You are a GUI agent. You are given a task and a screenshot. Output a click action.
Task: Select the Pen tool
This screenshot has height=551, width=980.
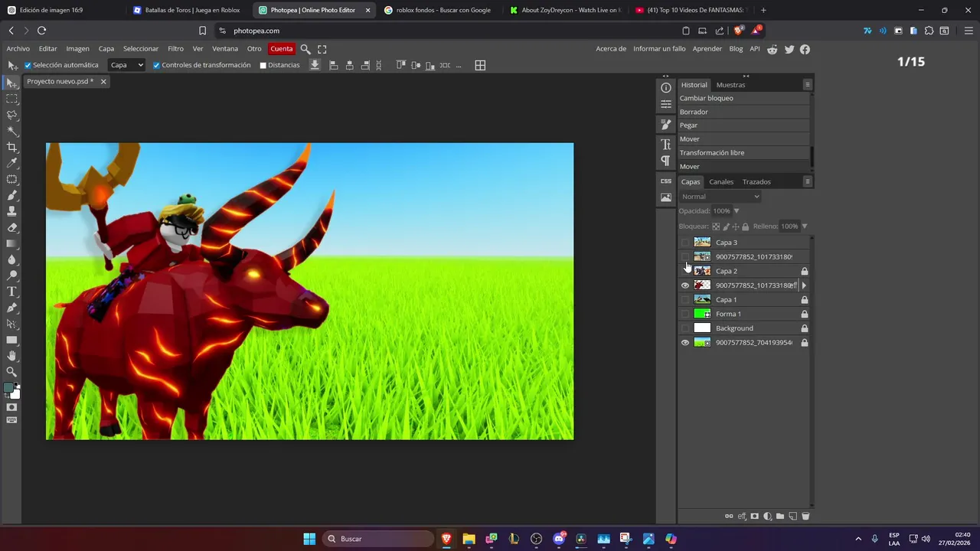coord(11,308)
